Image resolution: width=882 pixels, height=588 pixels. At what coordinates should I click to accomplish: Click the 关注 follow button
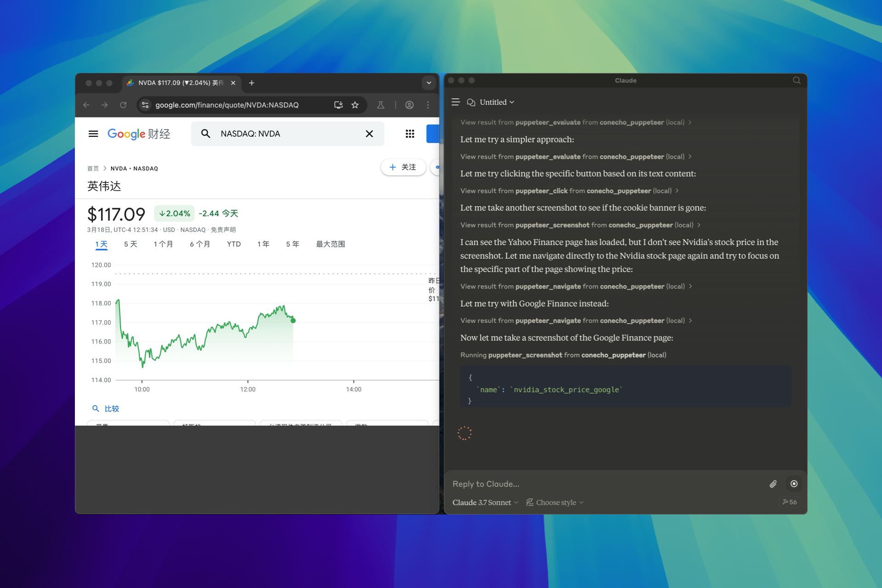[403, 167]
